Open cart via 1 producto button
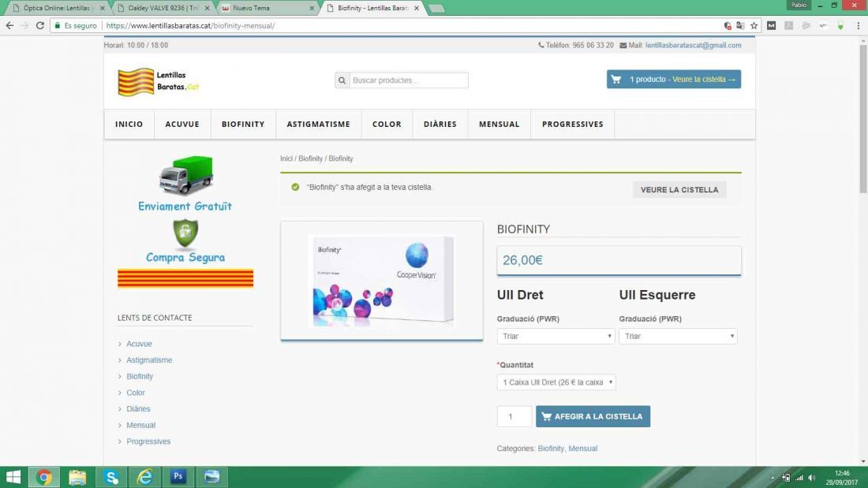This screenshot has width=868, height=488. 674,79
